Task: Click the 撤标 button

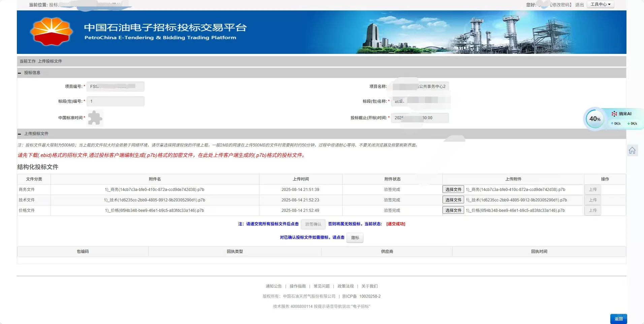Action: coord(355,238)
